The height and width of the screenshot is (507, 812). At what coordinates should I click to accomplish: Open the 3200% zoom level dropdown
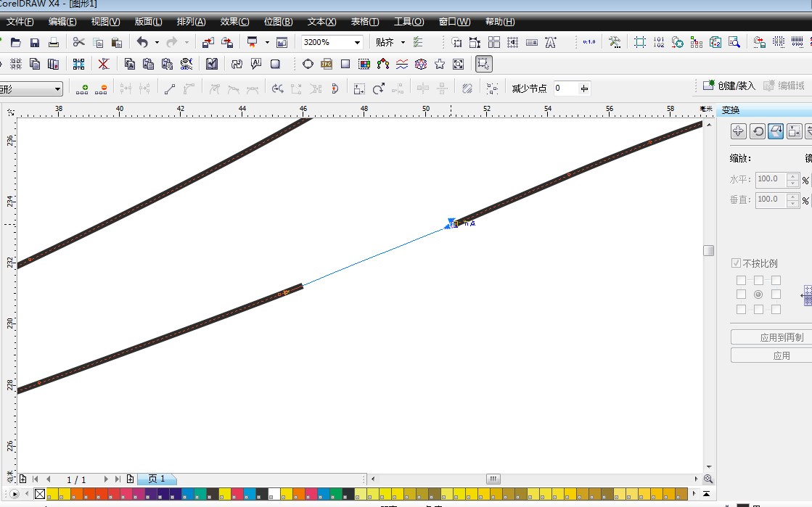pos(357,43)
